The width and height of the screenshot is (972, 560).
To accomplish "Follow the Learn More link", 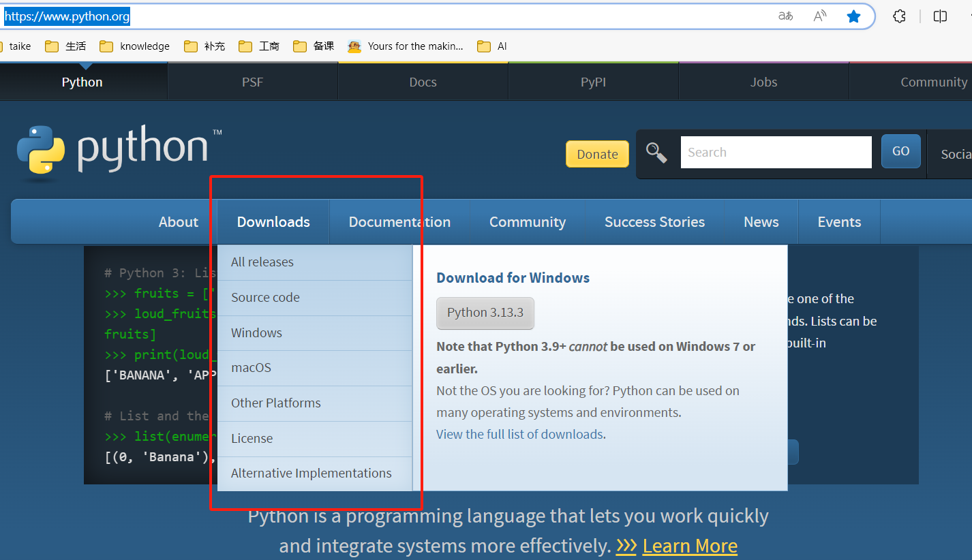I will point(690,546).
